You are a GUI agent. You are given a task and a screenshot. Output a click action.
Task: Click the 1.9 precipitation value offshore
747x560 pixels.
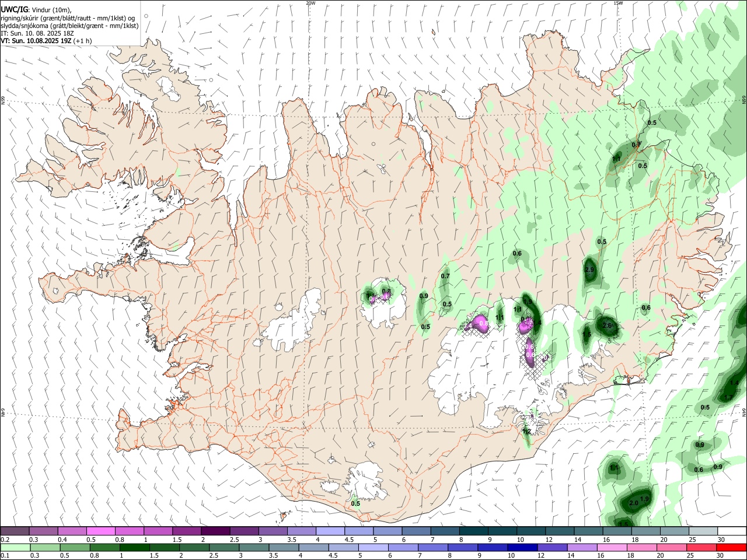pyautogui.click(x=645, y=499)
